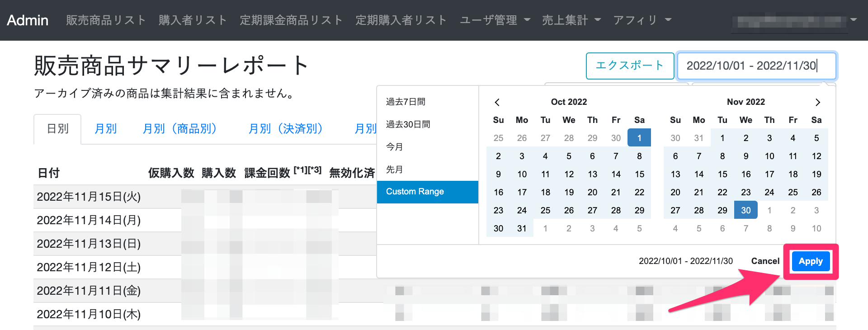Viewport: 868px width, 330px height.
Task: Click the Apply button
Action: (x=811, y=261)
